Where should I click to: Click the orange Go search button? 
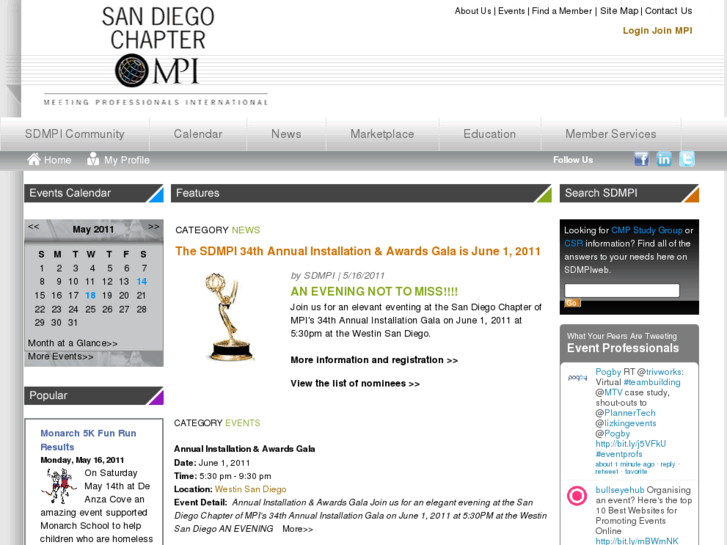click(572, 303)
